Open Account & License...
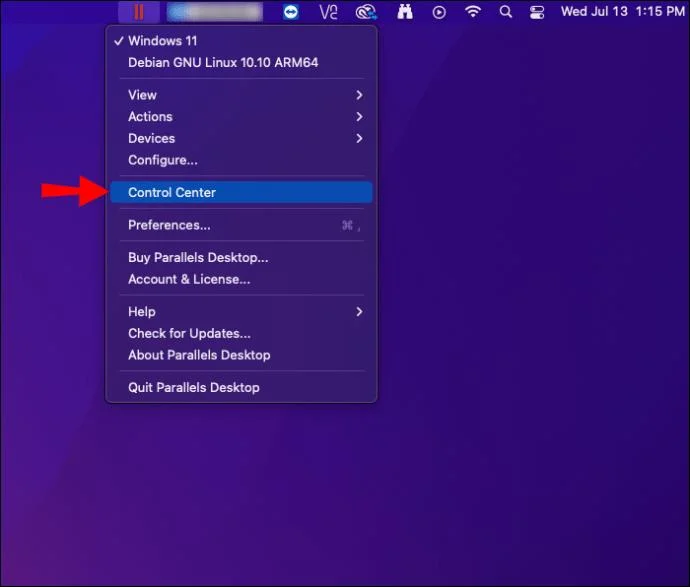This screenshot has height=587, width=690. (241, 279)
